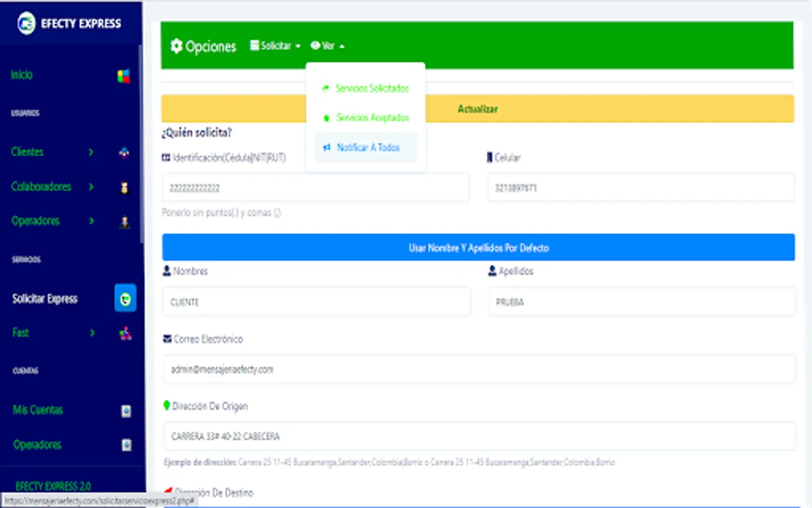Click the megaphone icon beside Notificar A Todos
This screenshot has height=508, width=812.
[x=326, y=147]
